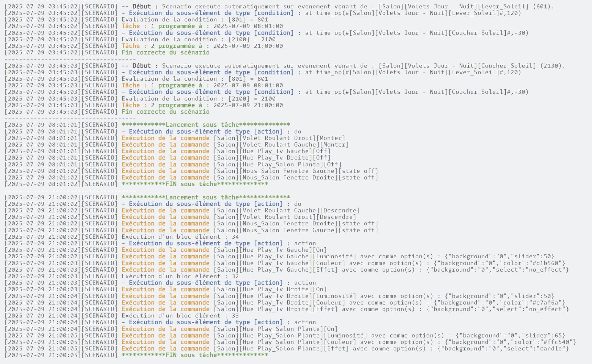Select the Hue Play_Tv Gauche Off log line

coord(272,151)
